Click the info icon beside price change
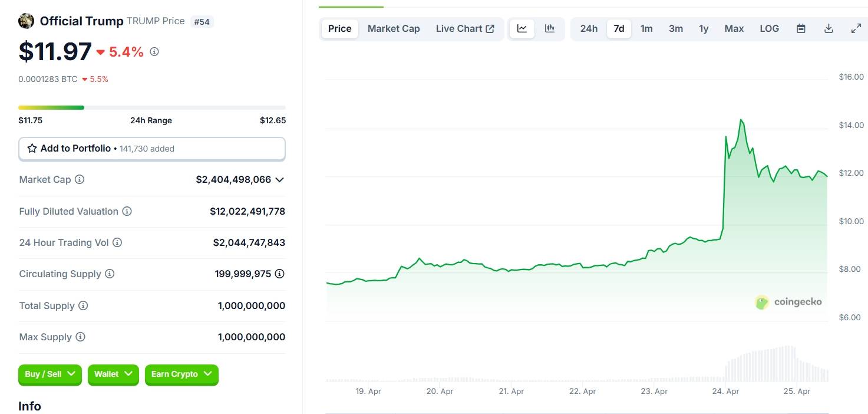Screen dimensions: 868x414 pos(154,52)
